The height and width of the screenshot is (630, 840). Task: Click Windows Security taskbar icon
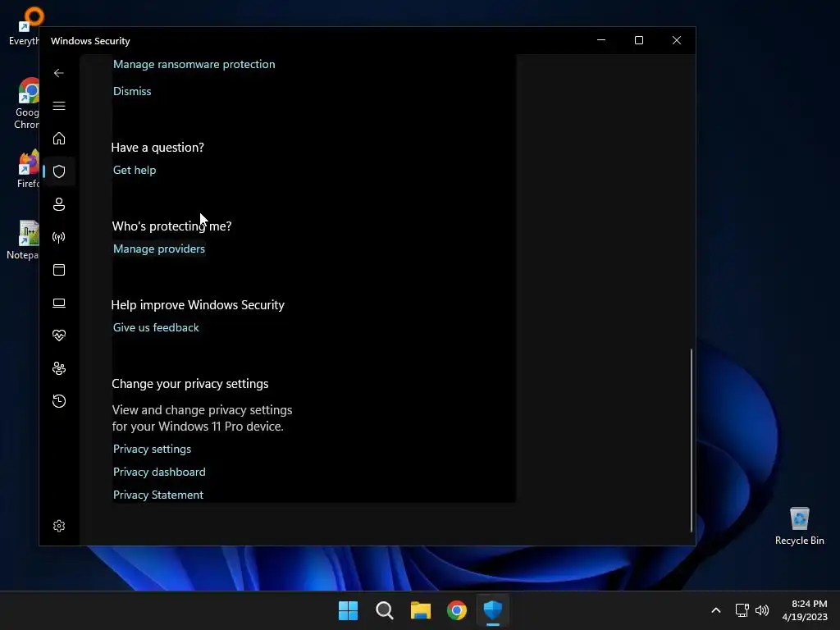point(493,610)
